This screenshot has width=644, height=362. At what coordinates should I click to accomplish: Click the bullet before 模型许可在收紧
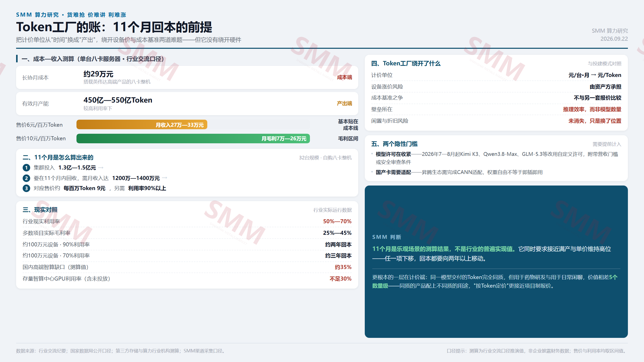point(372,154)
